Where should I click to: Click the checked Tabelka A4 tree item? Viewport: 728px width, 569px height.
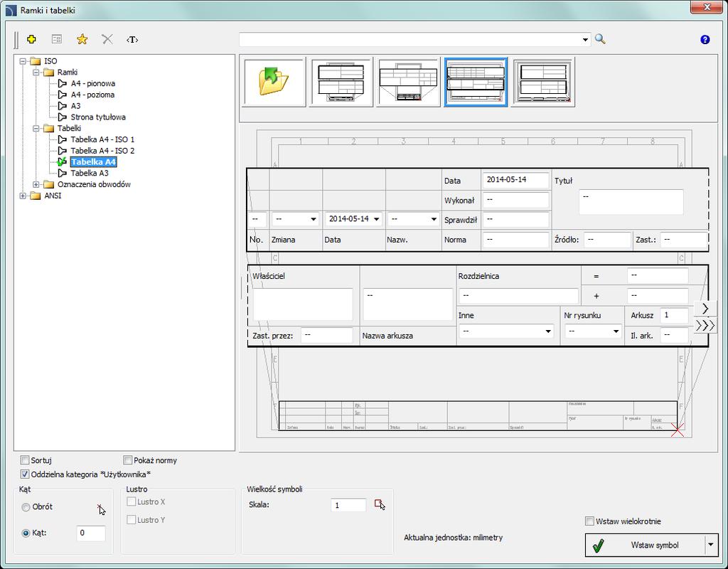pos(93,162)
